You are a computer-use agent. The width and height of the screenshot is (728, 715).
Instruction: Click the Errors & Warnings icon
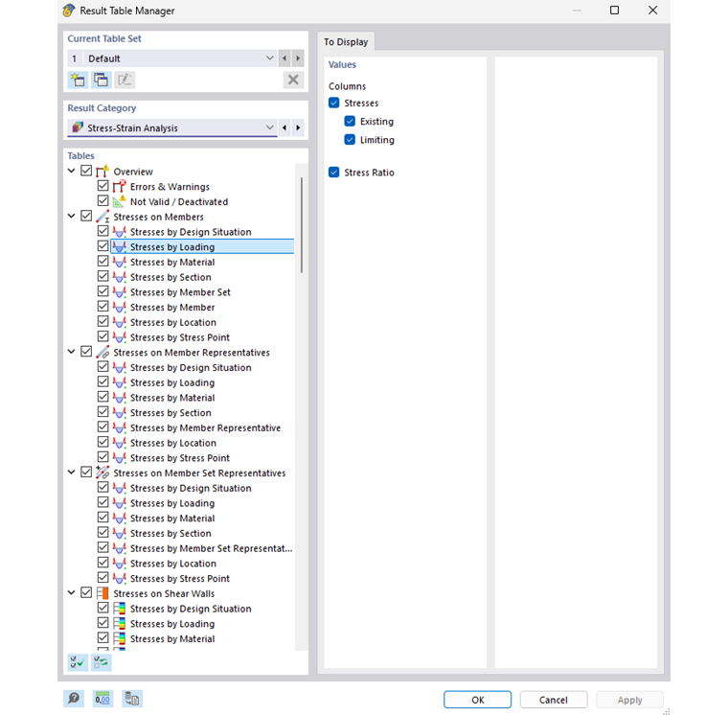(x=120, y=186)
